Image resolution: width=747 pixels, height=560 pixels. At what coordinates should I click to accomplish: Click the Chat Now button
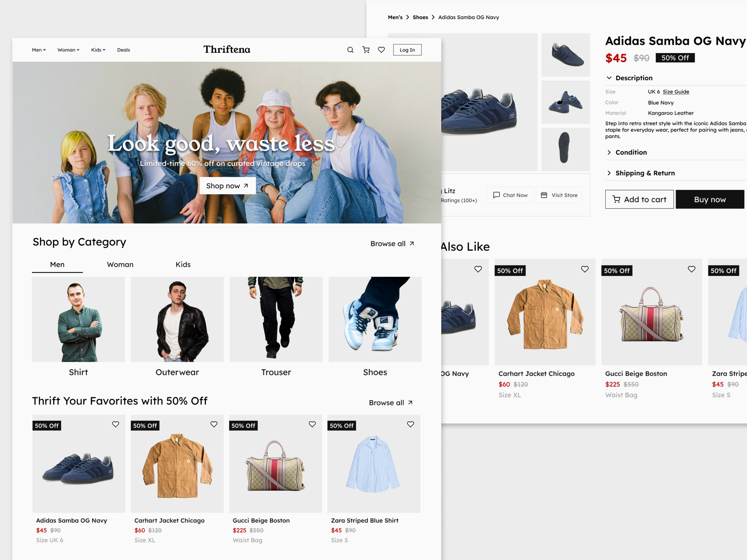click(510, 195)
